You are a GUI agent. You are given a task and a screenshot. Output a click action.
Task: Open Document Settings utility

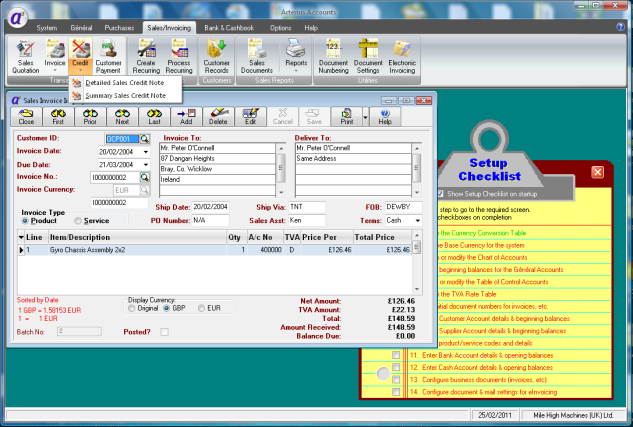click(x=368, y=57)
